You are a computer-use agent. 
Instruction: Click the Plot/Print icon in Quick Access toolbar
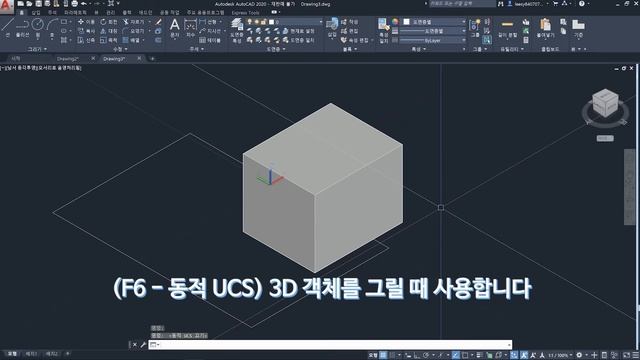pos(74,4)
